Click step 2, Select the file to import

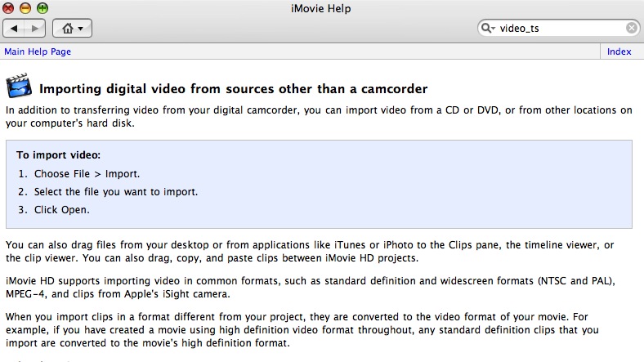(x=116, y=192)
